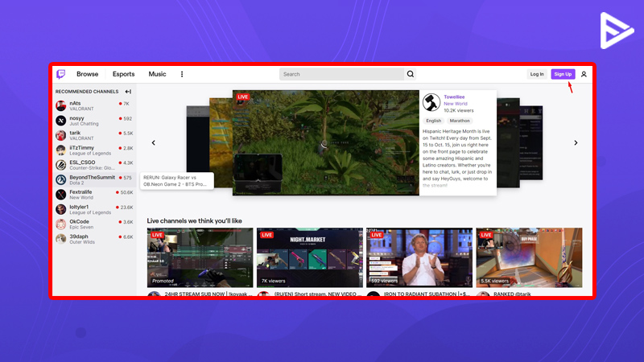Screen dimensions: 644x362
Task: Play the featured live New World stream
Action: 326,143
